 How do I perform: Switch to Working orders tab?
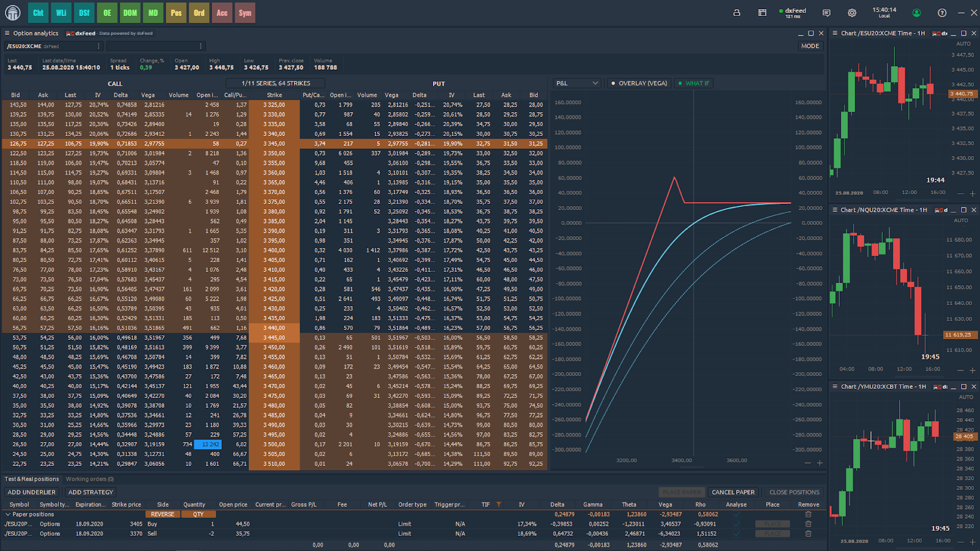89,479
